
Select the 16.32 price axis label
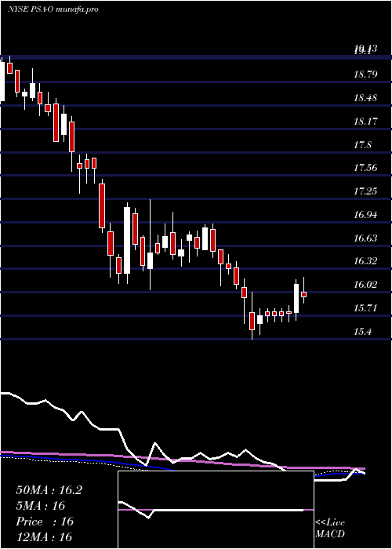pos(365,261)
